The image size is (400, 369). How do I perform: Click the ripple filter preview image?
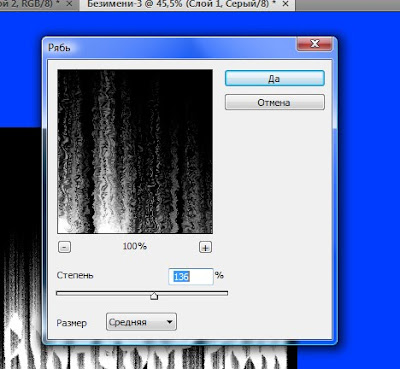coord(135,151)
